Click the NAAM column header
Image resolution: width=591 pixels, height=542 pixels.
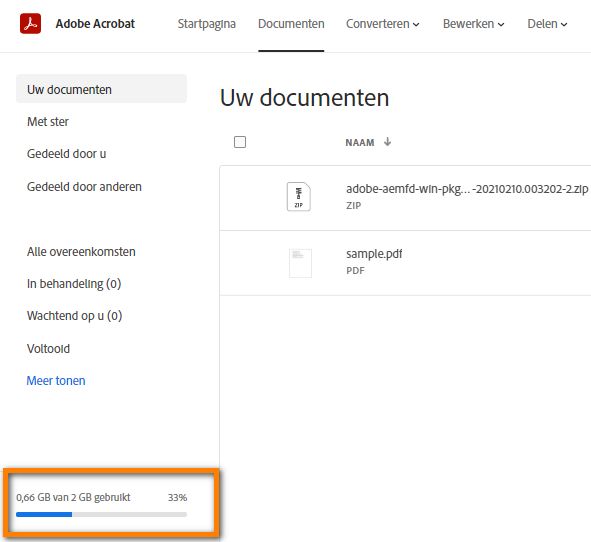point(360,142)
